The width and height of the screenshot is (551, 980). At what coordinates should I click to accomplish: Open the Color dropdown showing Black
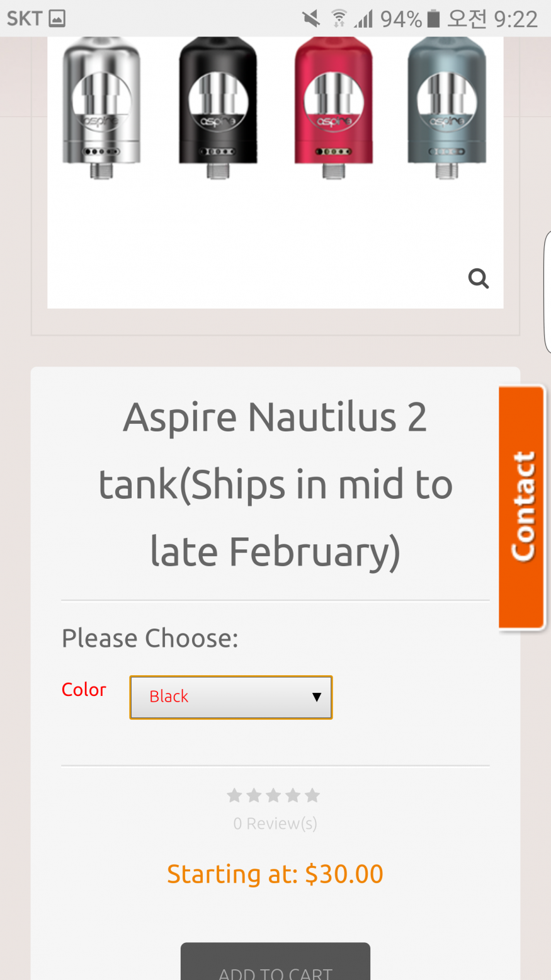coord(230,697)
